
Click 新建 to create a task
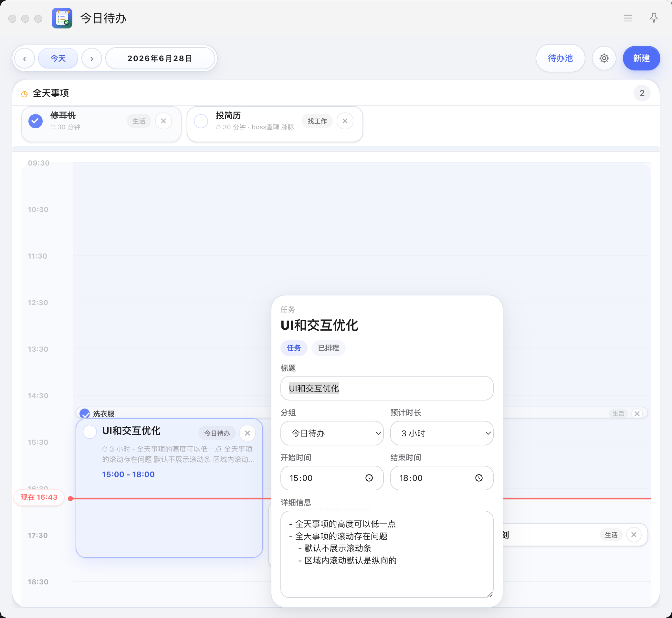coord(641,58)
